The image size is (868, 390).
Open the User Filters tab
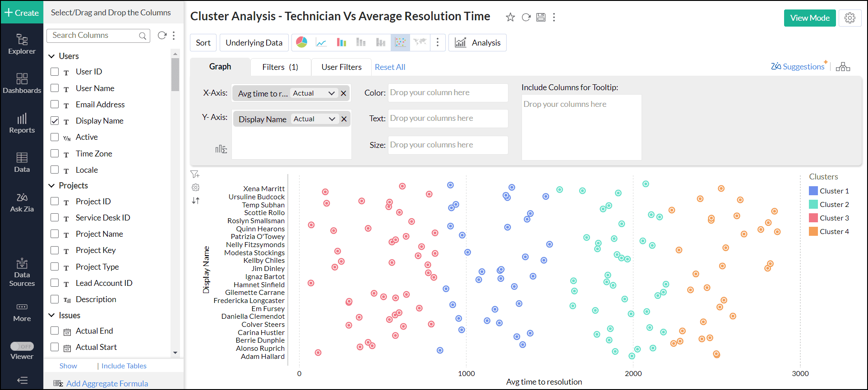click(x=342, y=67)
